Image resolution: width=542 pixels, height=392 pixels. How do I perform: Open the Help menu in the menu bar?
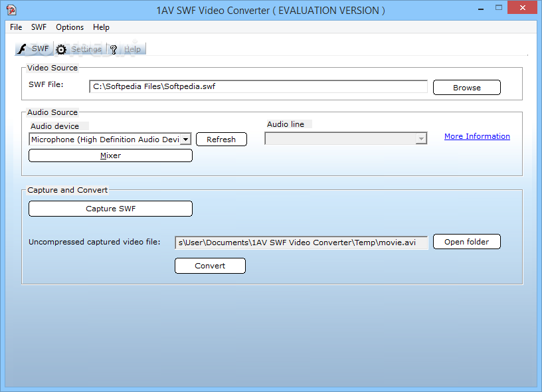(x=101, y=27)
